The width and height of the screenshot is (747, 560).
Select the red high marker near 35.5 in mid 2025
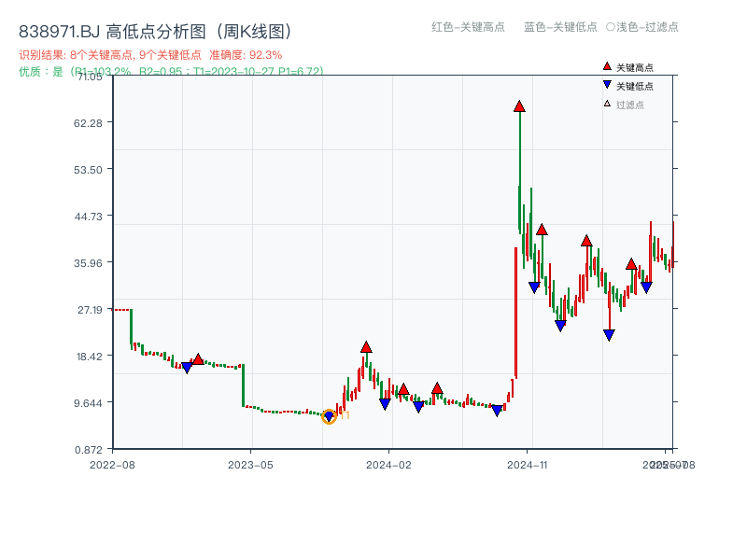[631, 264]
